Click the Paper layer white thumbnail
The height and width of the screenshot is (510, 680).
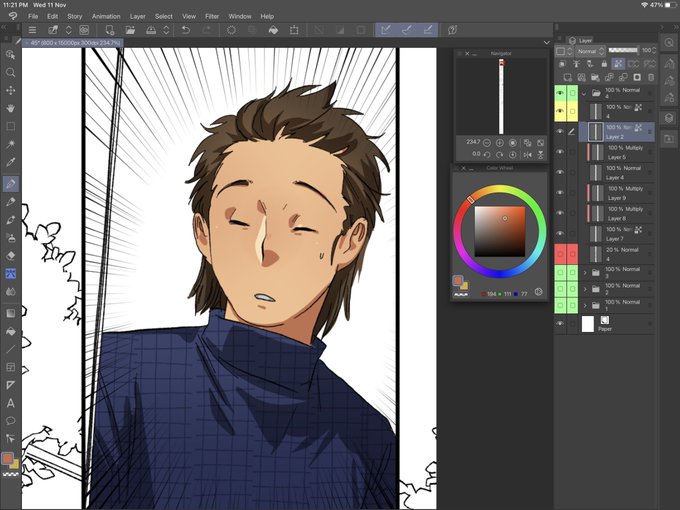[588, 324]
